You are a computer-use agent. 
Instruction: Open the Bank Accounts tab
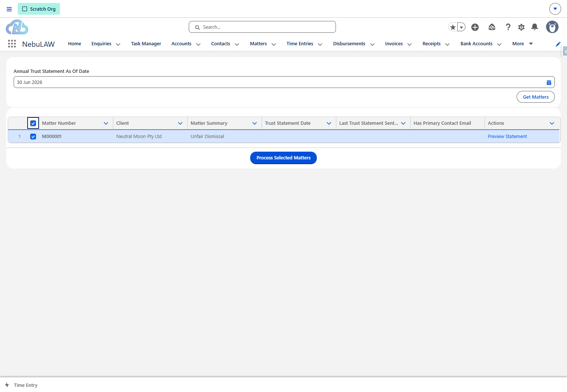click(476, 44)
